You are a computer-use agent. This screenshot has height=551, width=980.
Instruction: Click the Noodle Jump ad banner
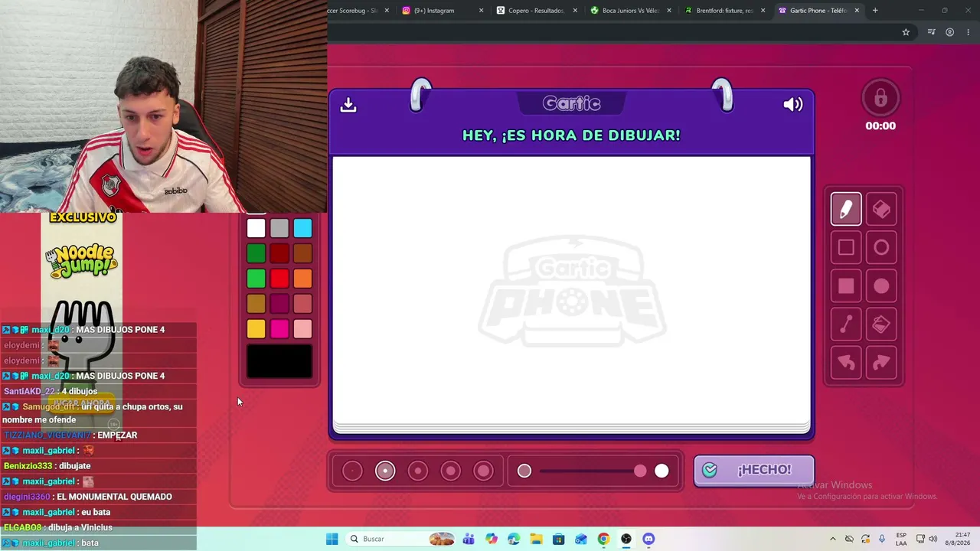[82, 320]
